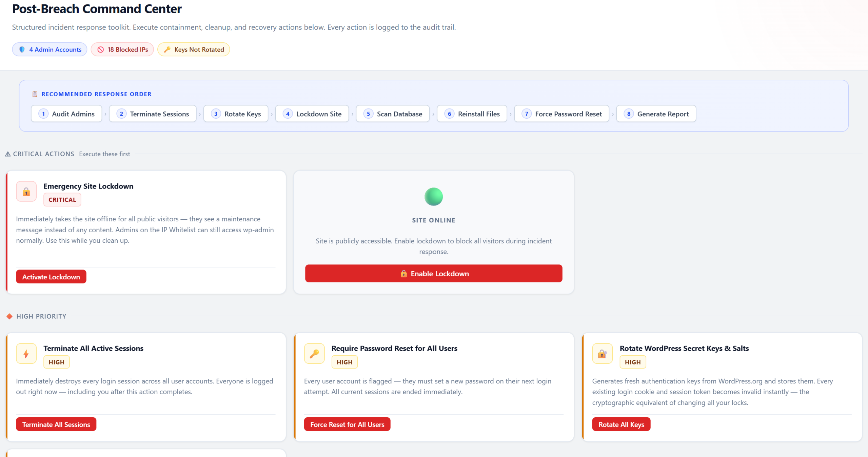Go to step 5 Scan Database
The image size is (868, 457).
coord(393,114)
